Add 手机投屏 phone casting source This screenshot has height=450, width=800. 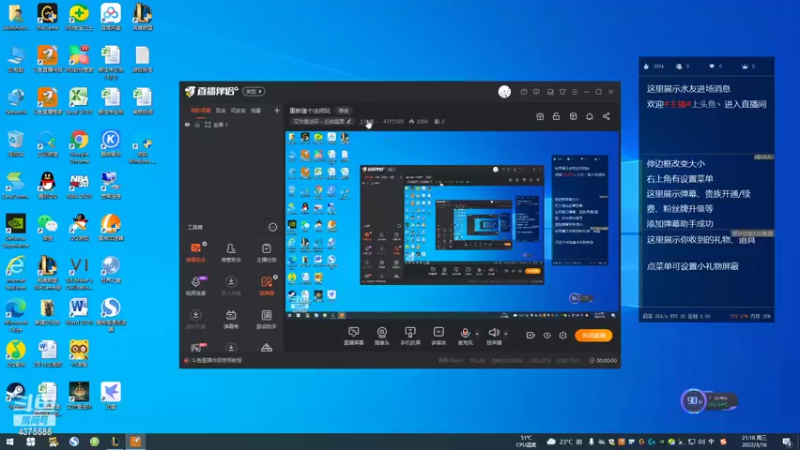[x=410, y=336]
